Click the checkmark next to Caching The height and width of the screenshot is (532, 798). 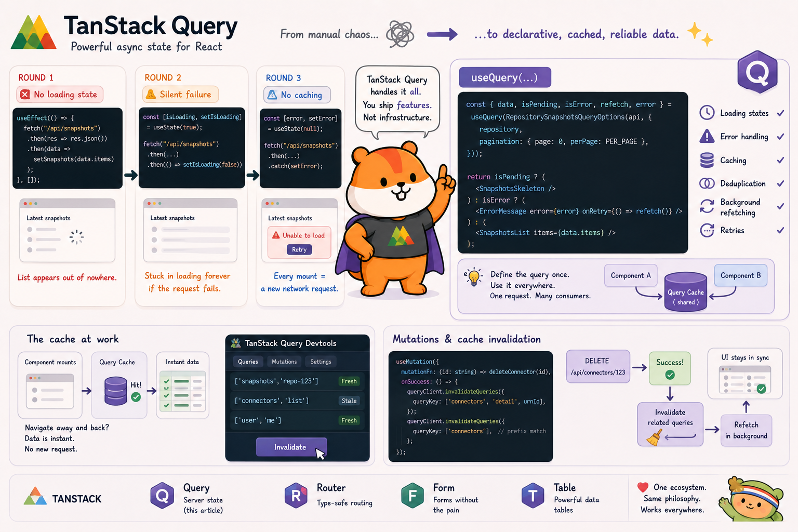(780, 160)
